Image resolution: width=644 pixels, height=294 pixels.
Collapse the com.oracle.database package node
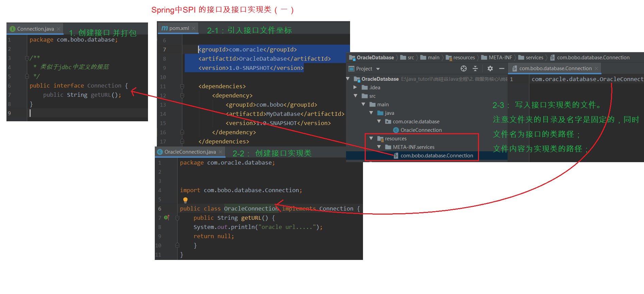coord(379,121)
